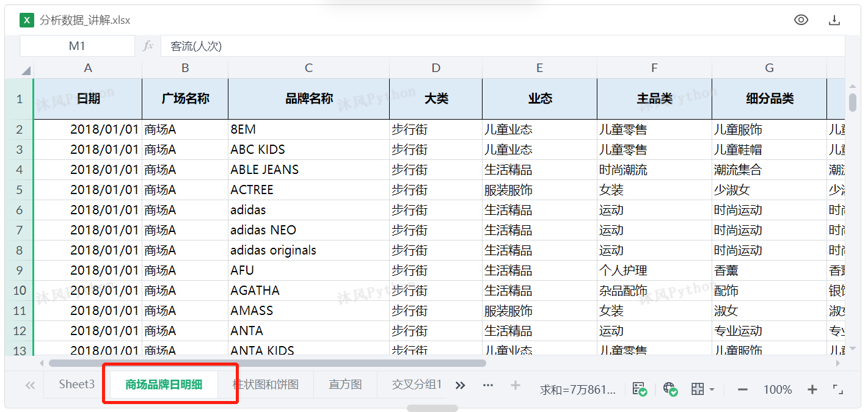868x412 pixels.
Task: Click the green Excel file icon
Action: (26, 20)
